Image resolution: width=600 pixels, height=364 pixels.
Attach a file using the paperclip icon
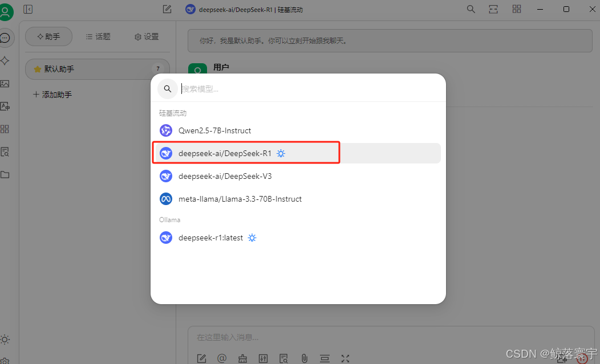[x=304, y=358]
